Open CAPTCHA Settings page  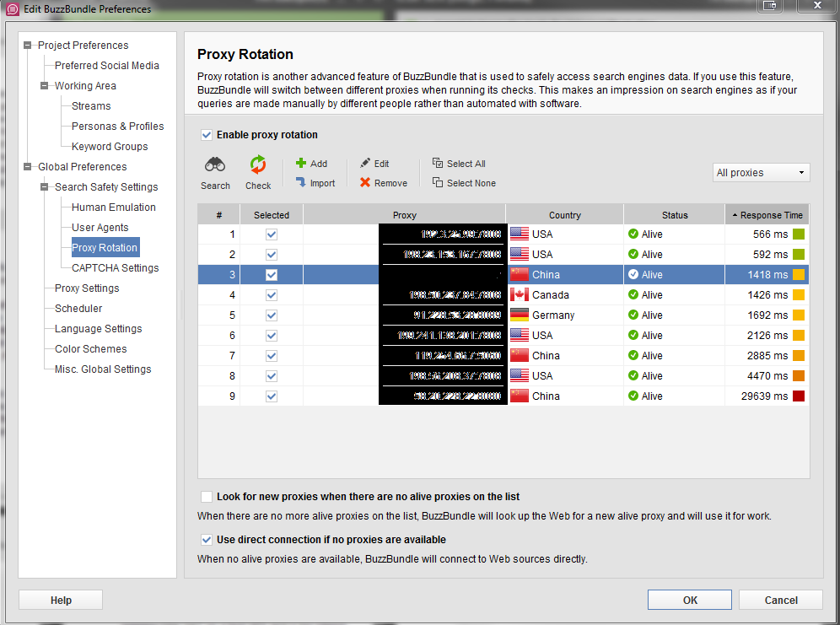click(x=116, y=267)
